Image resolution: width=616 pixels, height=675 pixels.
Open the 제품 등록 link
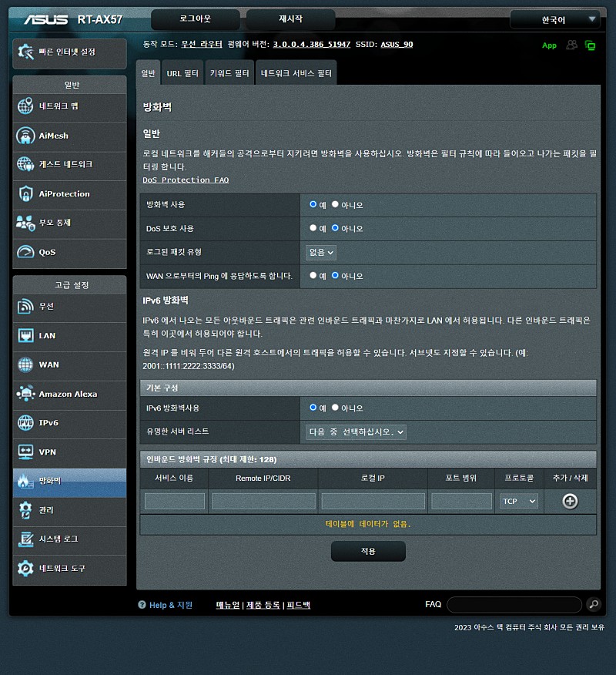pyautogui.click(x=263, y=605)
